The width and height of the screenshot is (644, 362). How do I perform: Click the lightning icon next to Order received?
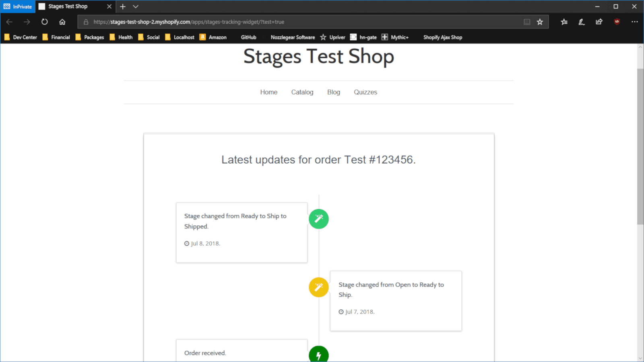coord(318,354)
